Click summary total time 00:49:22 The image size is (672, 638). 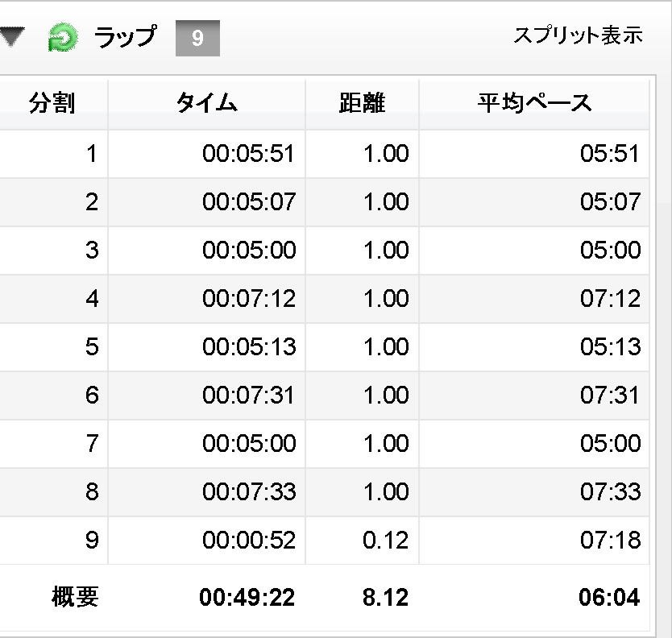click(x=247, y=597)
